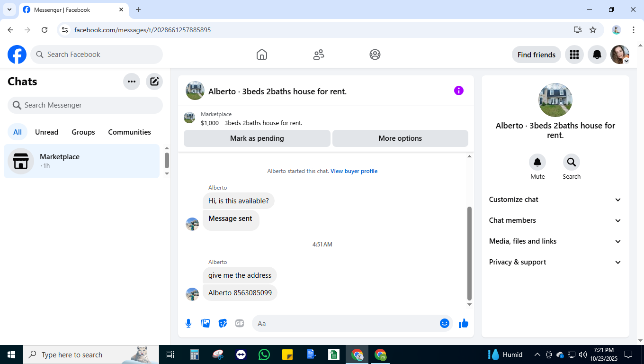The image size is (644, 364).
Task: Go back to previous page
Action: click(10, 30)
